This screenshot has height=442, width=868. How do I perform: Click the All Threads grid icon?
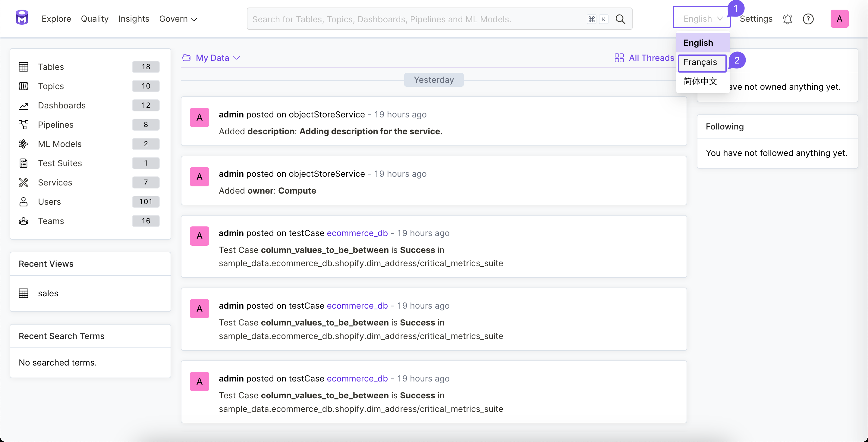point(619,58)
